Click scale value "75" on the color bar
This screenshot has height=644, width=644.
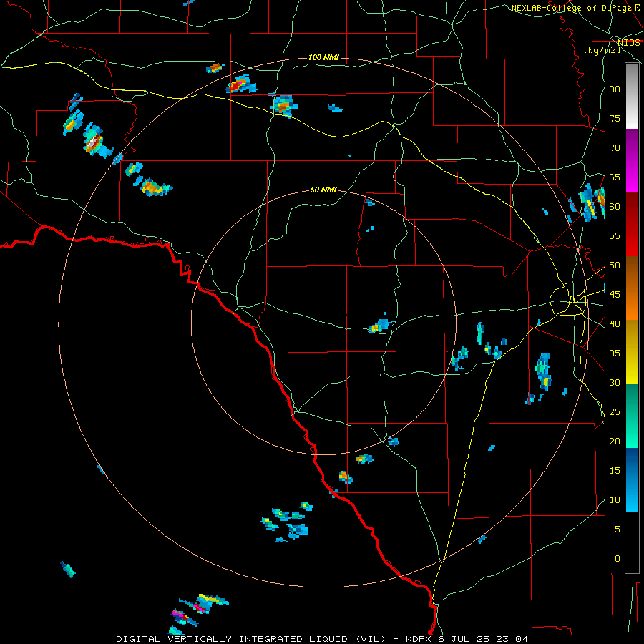tap(615, 118)
